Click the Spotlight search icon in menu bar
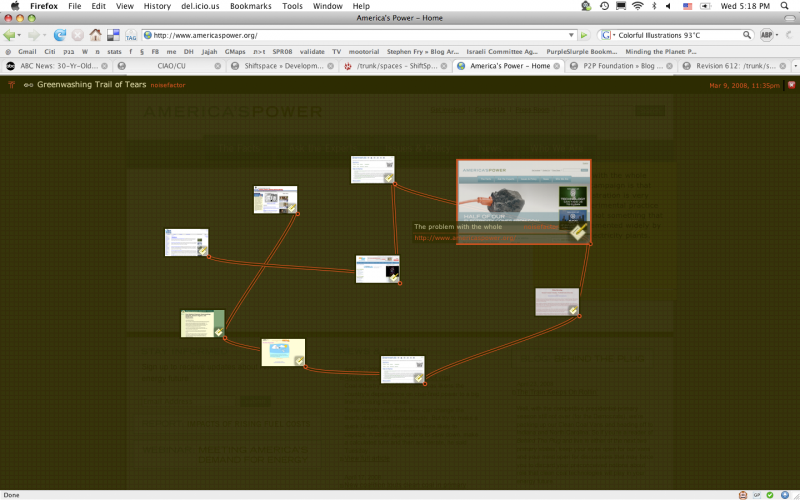The height and width of the screenshot is (500, 800). point(784,6)
